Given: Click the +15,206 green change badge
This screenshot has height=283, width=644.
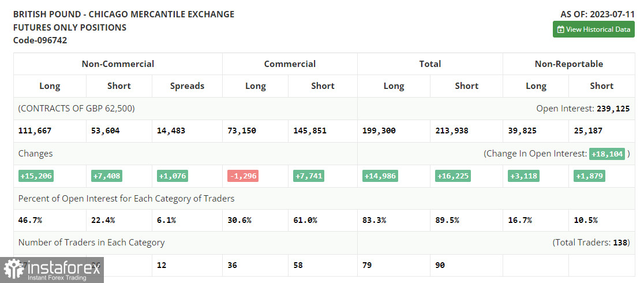Looking at the screenshot, I should click(36, 176).
